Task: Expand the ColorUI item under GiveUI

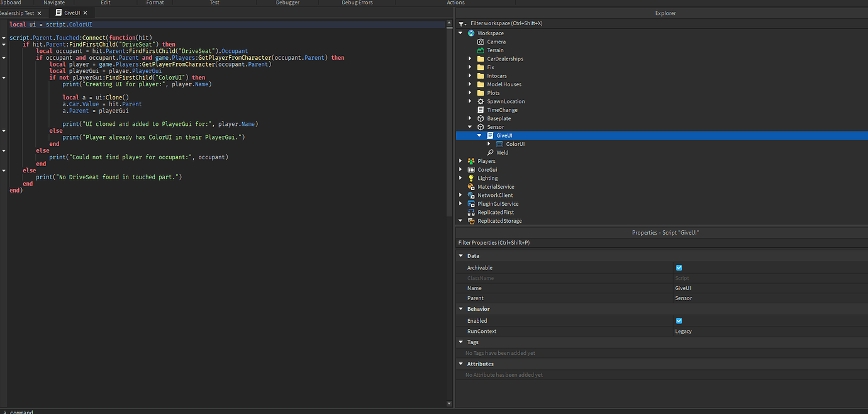Action: pos(489,143)
